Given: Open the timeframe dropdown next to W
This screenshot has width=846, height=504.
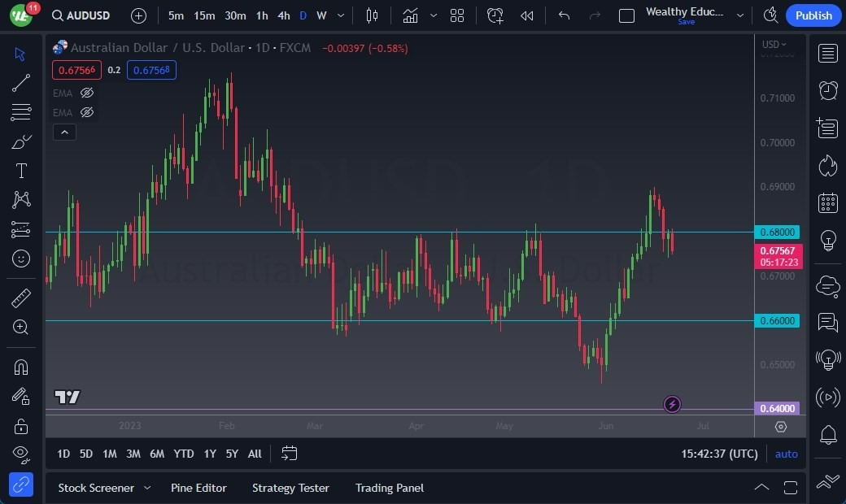Looking at the screenshot, I should click(x=340, y=15).
